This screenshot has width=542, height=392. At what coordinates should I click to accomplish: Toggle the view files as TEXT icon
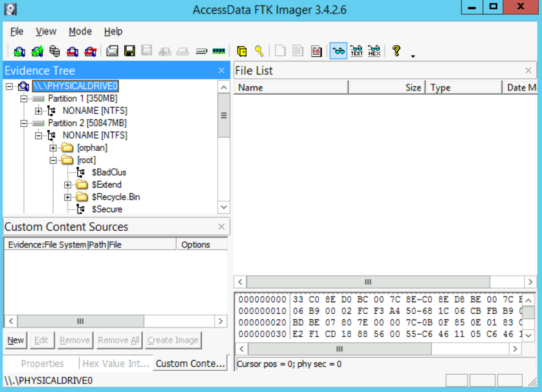(x=356, y=51)
